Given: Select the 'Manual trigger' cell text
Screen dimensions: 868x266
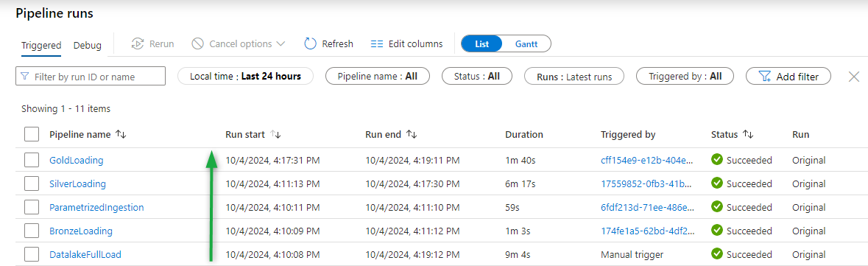Looking at the screenshot, I should click(x=632, y=255).
